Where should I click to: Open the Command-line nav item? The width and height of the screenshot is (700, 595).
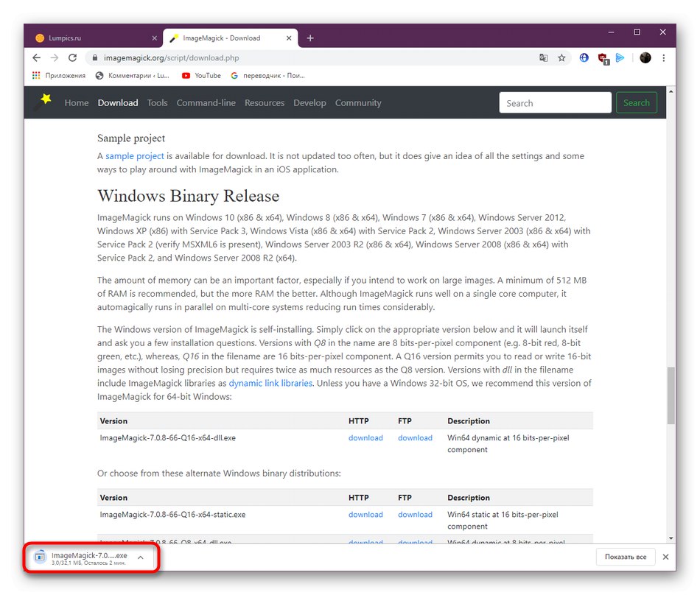[206, 102]
